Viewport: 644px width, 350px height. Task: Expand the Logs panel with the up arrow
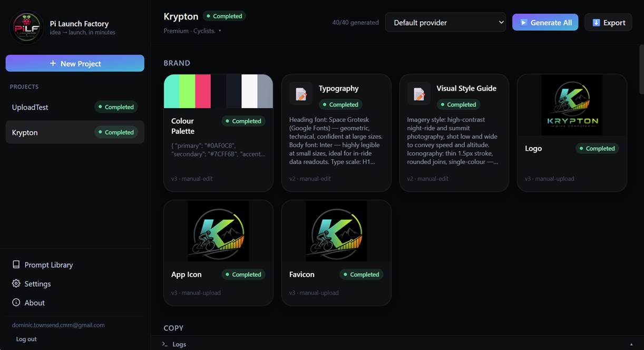(631, 344)
